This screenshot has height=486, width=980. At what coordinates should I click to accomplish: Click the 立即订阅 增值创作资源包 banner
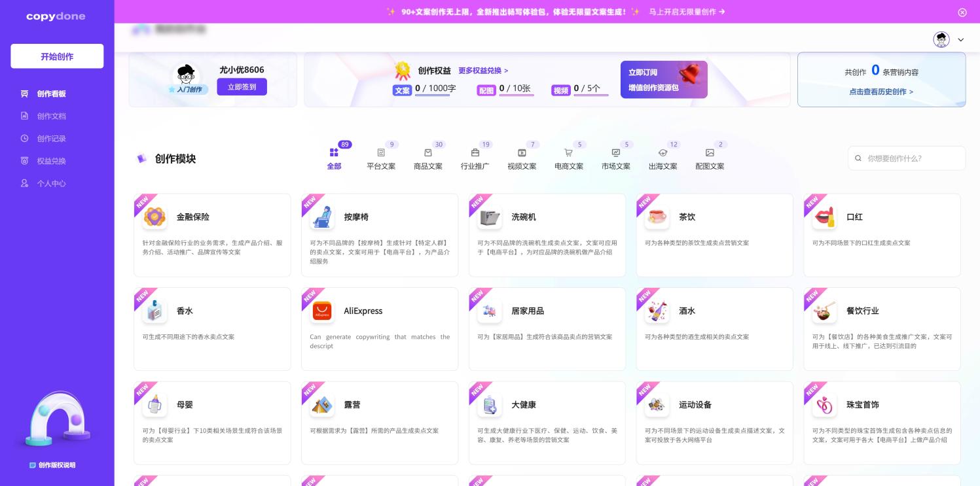[664, 80]
